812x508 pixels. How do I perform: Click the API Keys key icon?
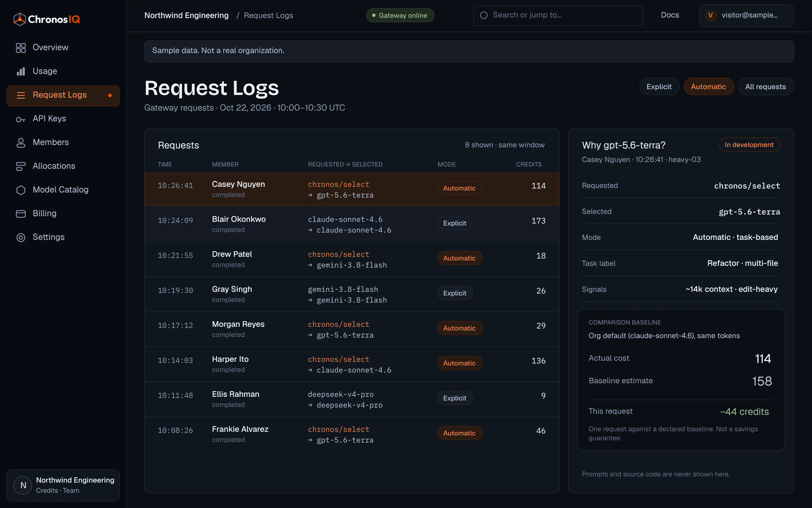(21, 119)
